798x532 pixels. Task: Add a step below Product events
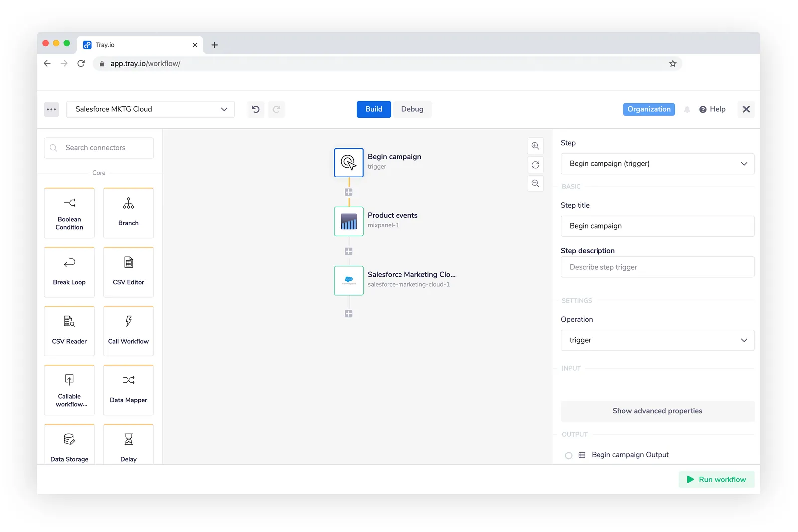tap(349, 251)
